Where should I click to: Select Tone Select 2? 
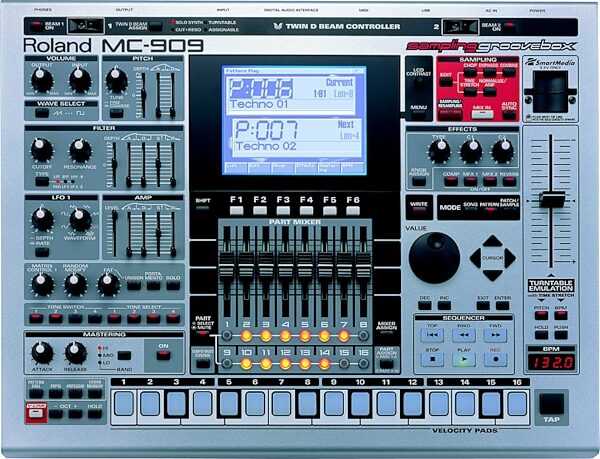point(134,318)
